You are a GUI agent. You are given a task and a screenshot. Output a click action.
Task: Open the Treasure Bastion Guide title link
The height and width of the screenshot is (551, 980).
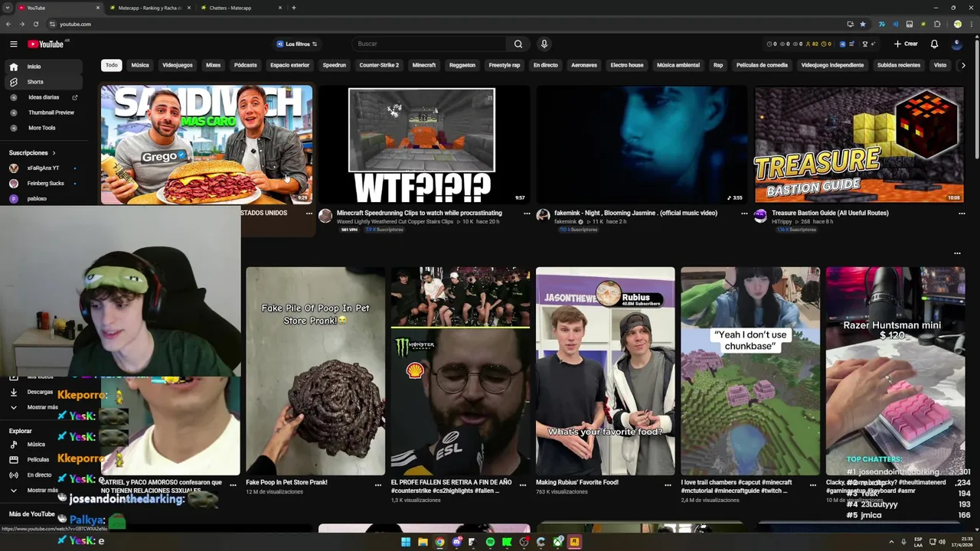pos(830,213)
